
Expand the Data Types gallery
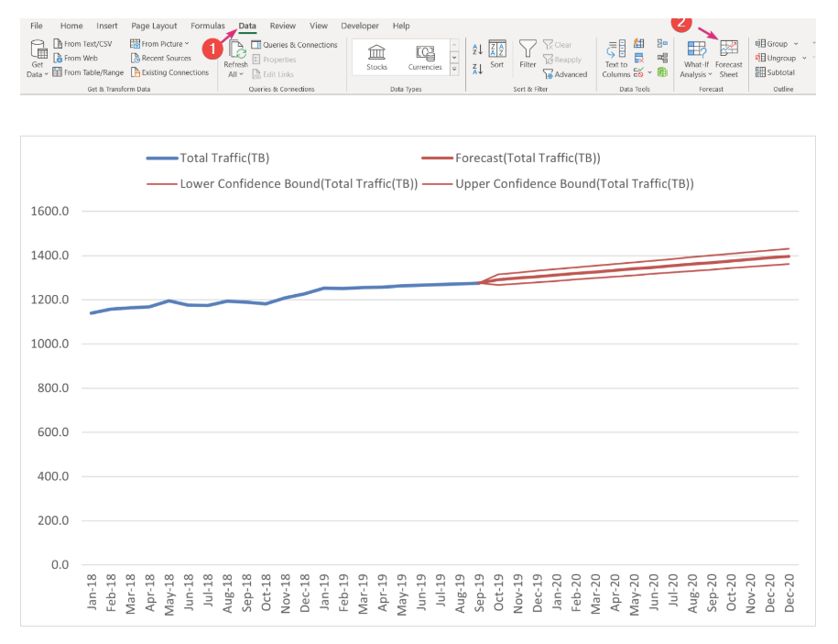(454, 70)
